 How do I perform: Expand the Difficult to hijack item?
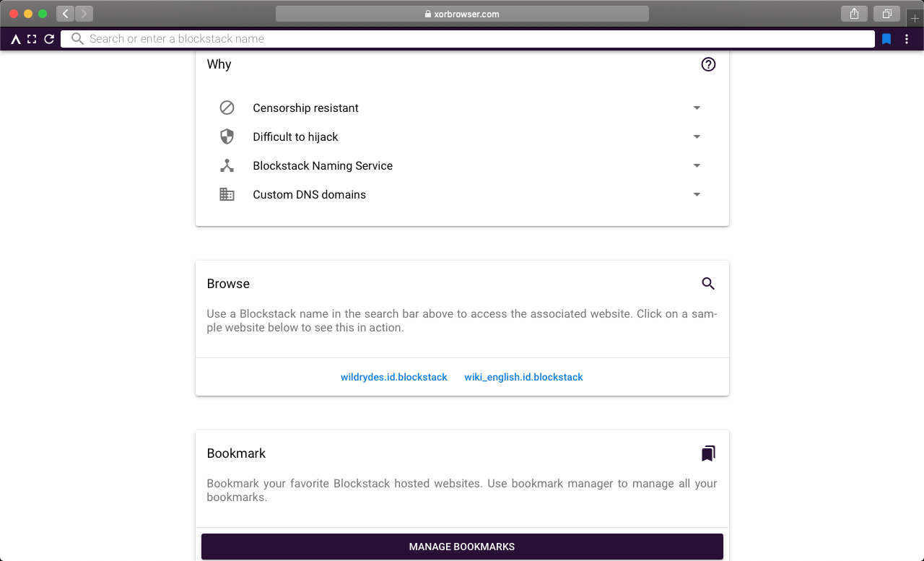pos(697,137)
